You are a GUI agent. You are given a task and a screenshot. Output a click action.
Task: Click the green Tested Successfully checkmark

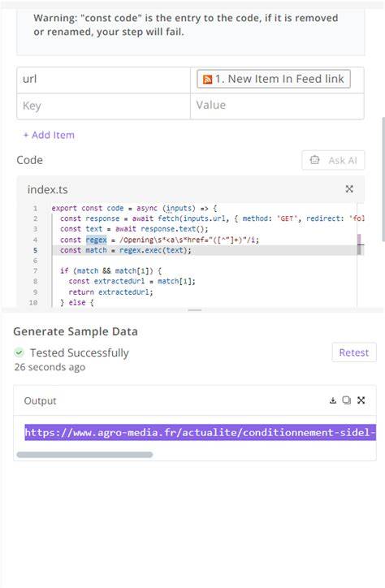coord(19,352)
